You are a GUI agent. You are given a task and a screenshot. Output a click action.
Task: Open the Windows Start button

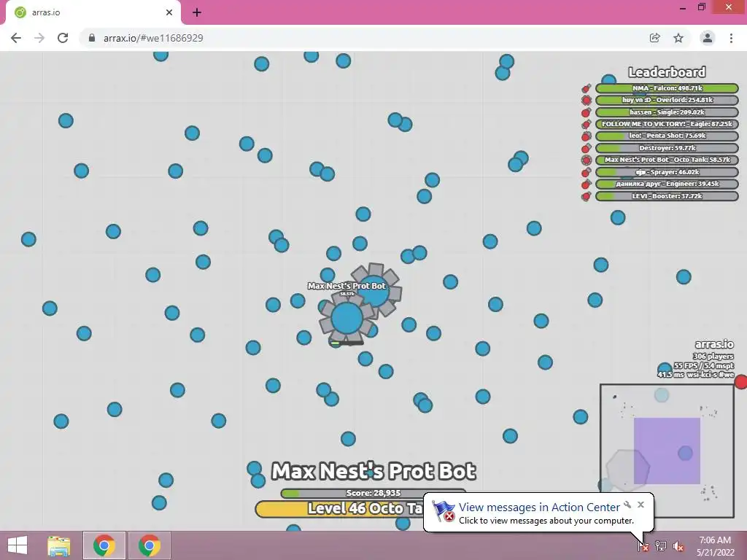18,545
